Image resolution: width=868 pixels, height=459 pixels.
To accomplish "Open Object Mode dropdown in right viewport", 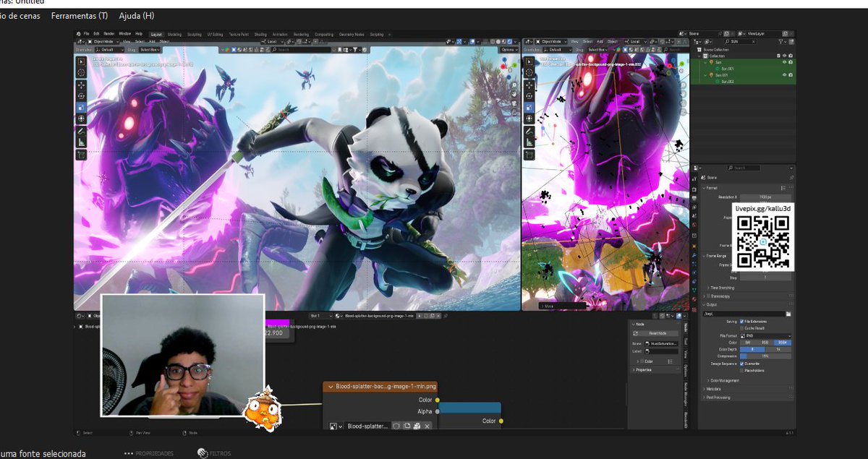I will pyautogui.click(x=551, y=41).
